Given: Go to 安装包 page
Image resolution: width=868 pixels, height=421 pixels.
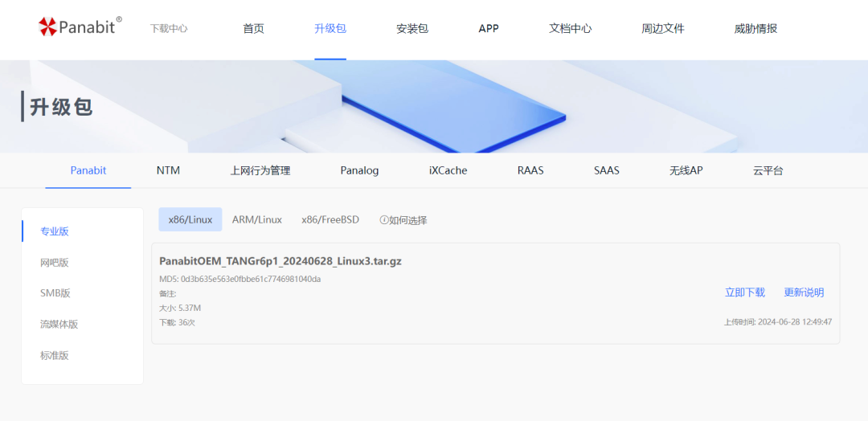Looking at the screenshot, I should [x=412, y=29].
